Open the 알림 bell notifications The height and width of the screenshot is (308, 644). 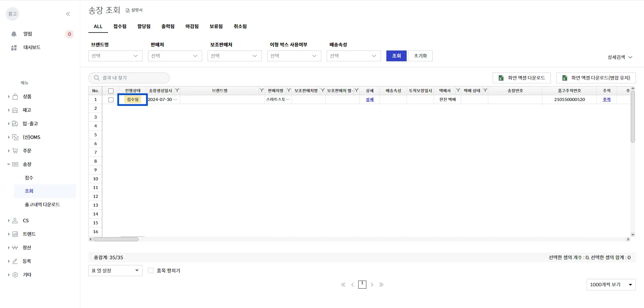click(x=14, y=34)
